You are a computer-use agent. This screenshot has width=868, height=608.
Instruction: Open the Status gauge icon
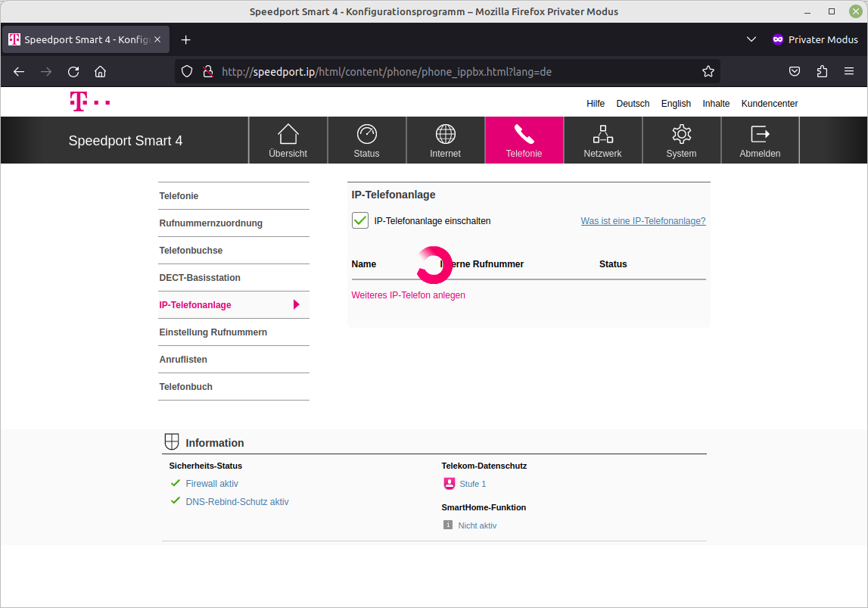click(x=366, y=134)
